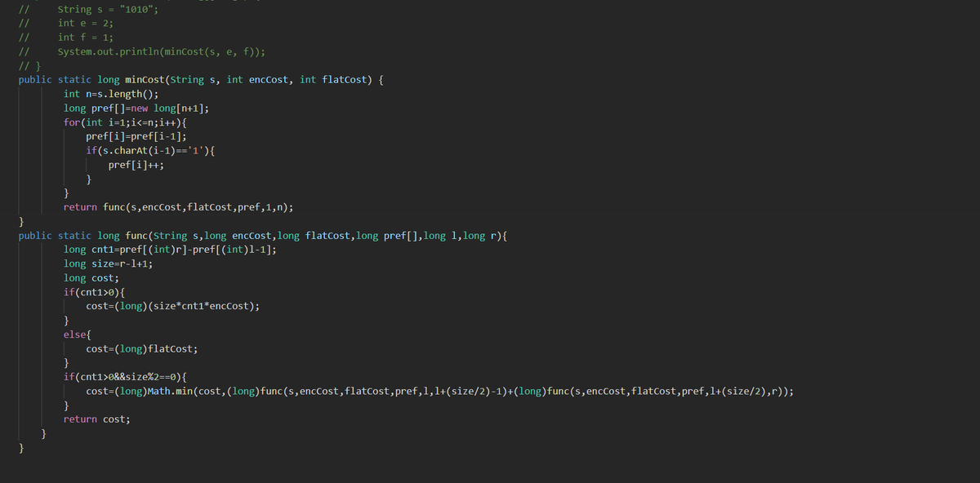Image resolution: width=980 pixels, height=483 pixels.
Task: Click the line pref[i]++;
Action: pos(136,164)
